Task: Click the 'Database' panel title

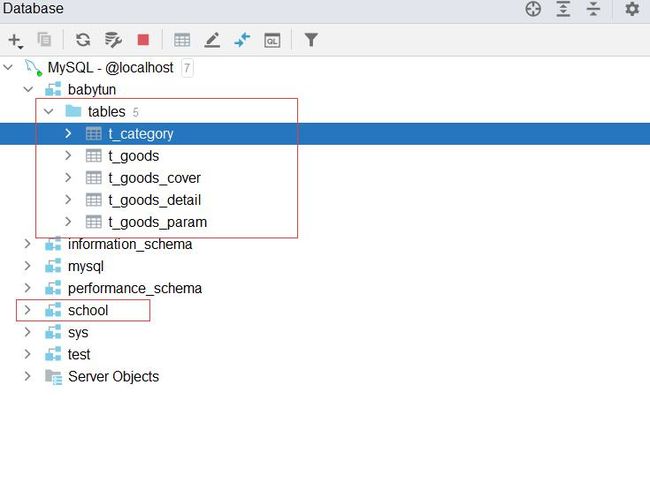Action: coord(33,8)
